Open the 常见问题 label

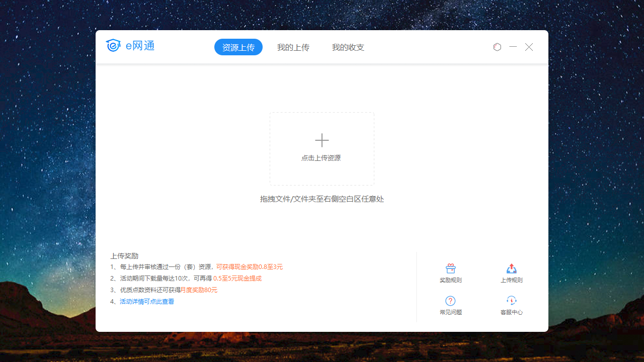(450, 312)
